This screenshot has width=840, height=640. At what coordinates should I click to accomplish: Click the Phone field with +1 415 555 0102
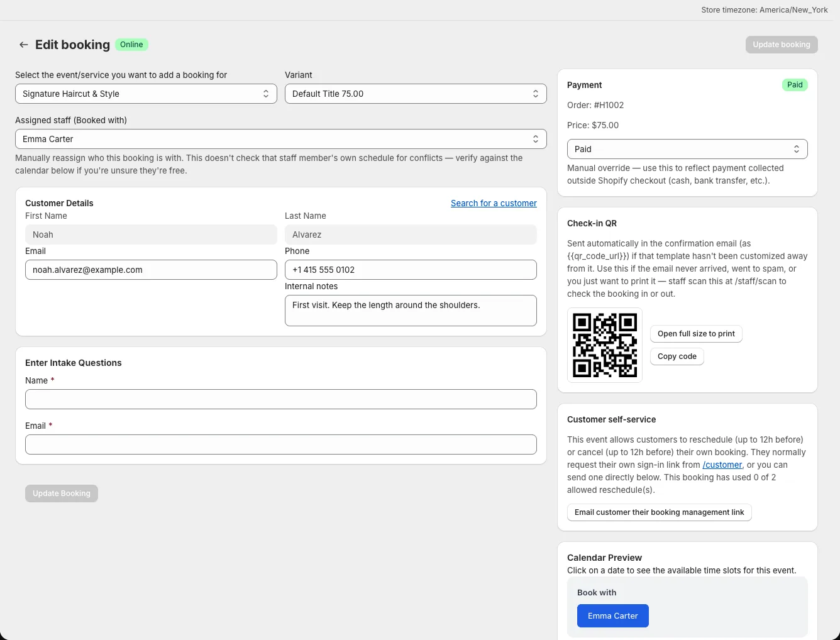click(411, 270)
